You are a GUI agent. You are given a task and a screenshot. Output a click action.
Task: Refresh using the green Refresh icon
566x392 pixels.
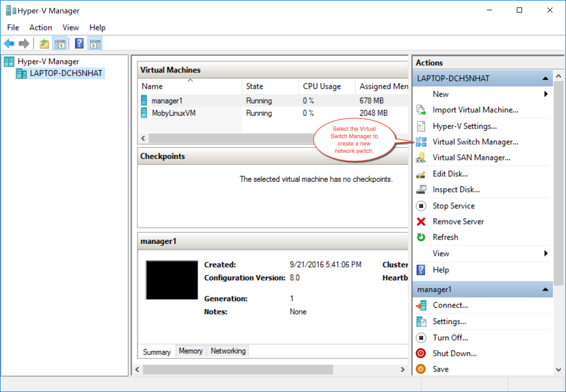click(421, 237)
